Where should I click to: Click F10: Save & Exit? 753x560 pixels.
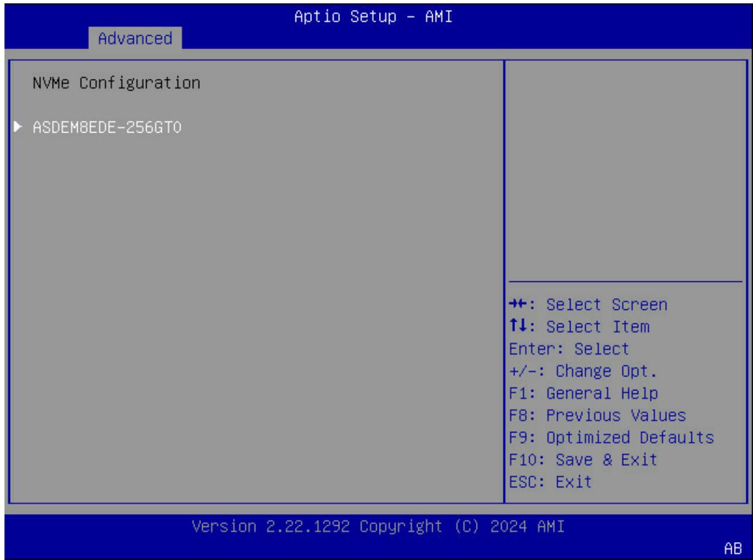(583, 460)
